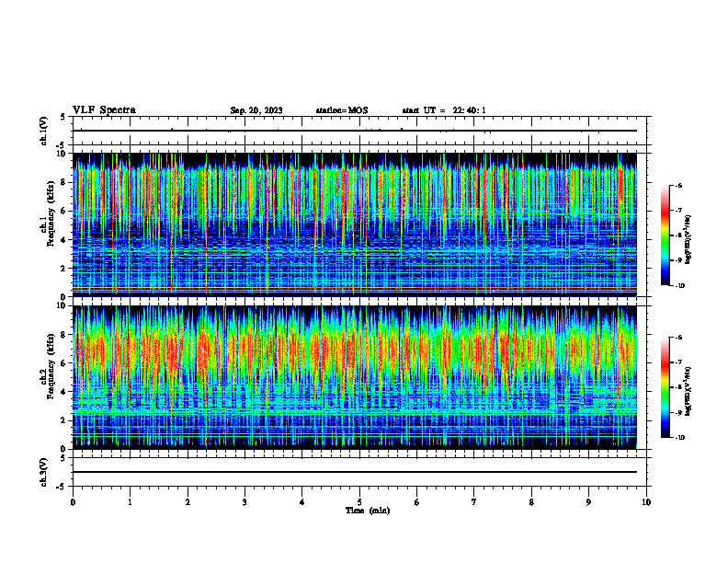
Task: Click time axis tick label "0"
Action: 73,502
